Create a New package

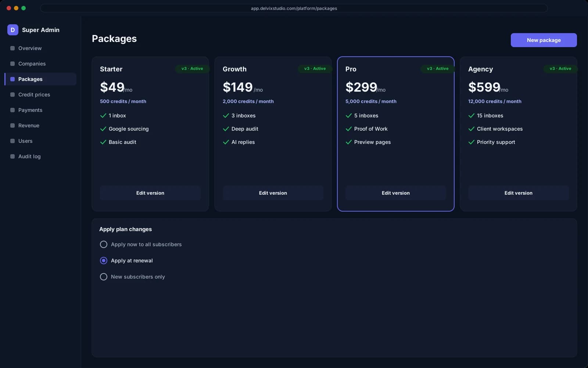coord(544,40)
